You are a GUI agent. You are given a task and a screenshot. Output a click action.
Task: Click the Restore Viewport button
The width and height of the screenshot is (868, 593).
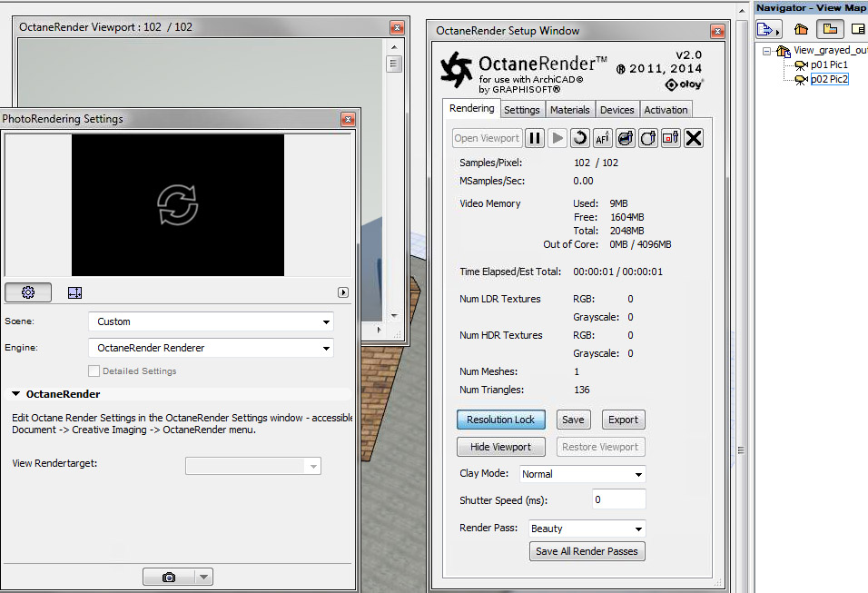coord(601,447)
